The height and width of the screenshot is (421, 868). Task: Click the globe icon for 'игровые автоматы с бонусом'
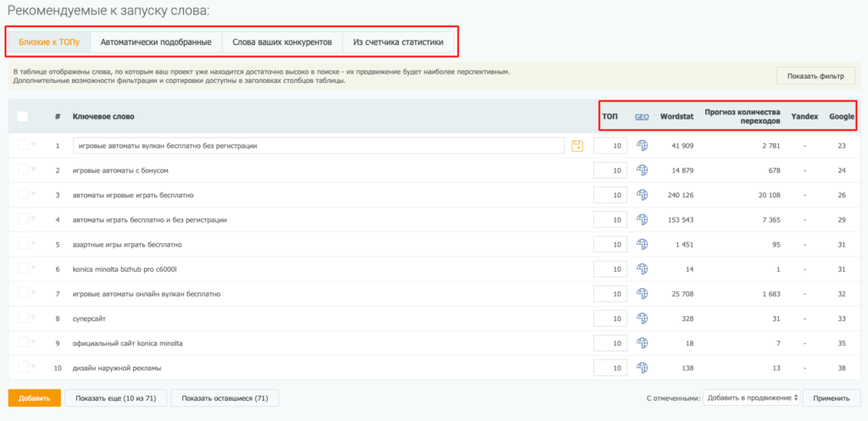tap(643, 170)
